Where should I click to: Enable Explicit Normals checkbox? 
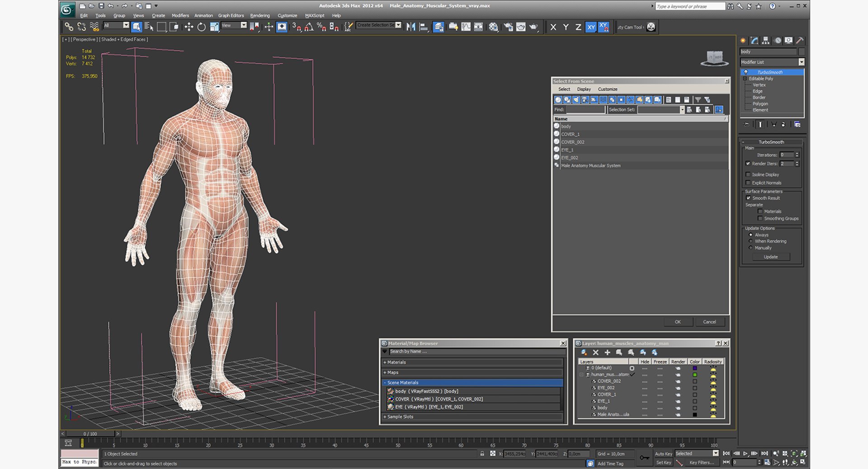748,183
